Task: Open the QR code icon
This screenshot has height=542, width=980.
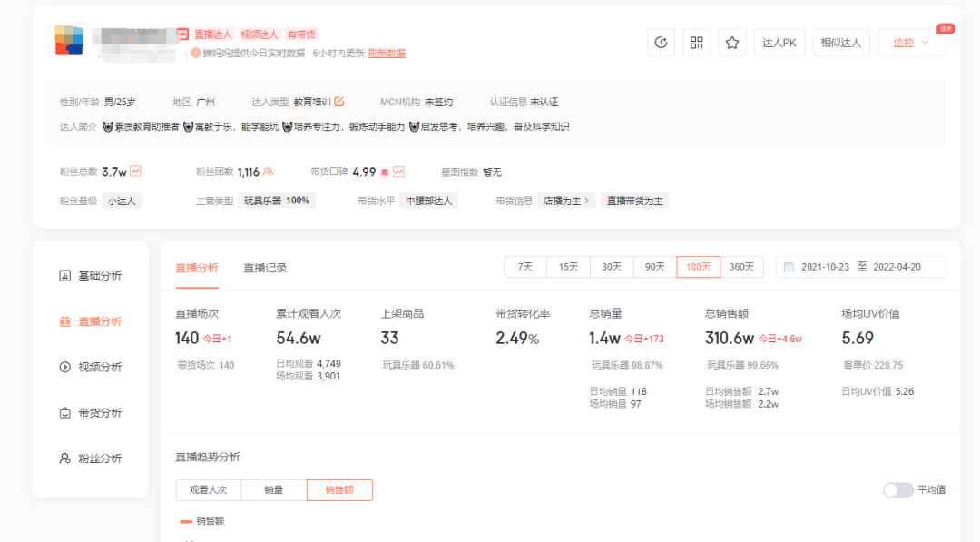Action: 696,42
